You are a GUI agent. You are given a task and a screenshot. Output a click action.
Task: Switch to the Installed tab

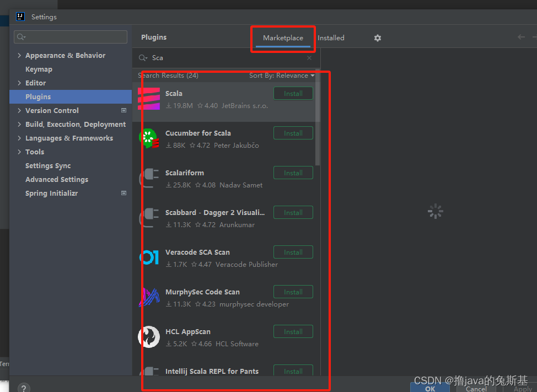(x=331, y=38)
